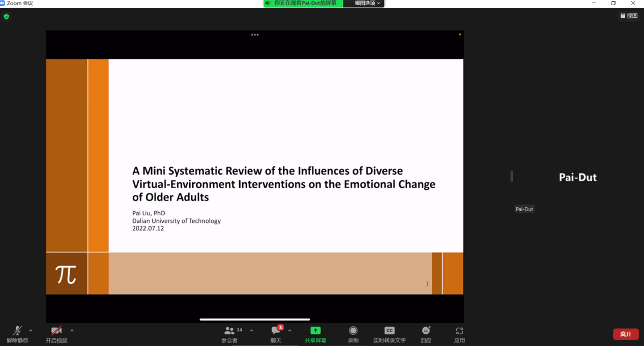
Task: Enable live transcript CC
Action: point(389,331)
